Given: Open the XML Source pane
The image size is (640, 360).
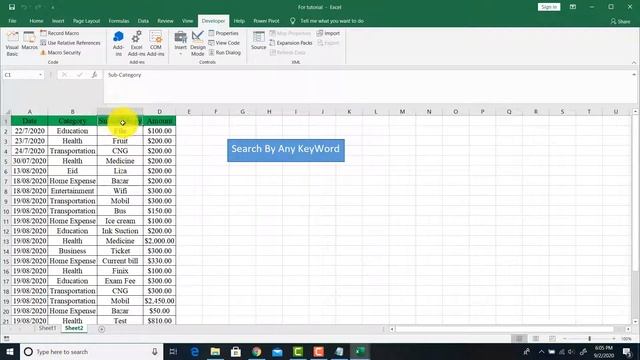Looking at the screenshot, I should (x=258, y=41).
